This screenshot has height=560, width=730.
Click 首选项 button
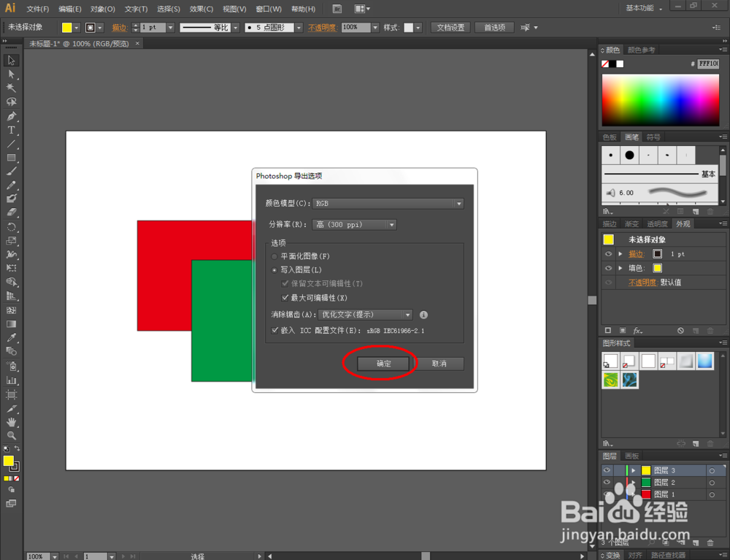pos(494,28)
